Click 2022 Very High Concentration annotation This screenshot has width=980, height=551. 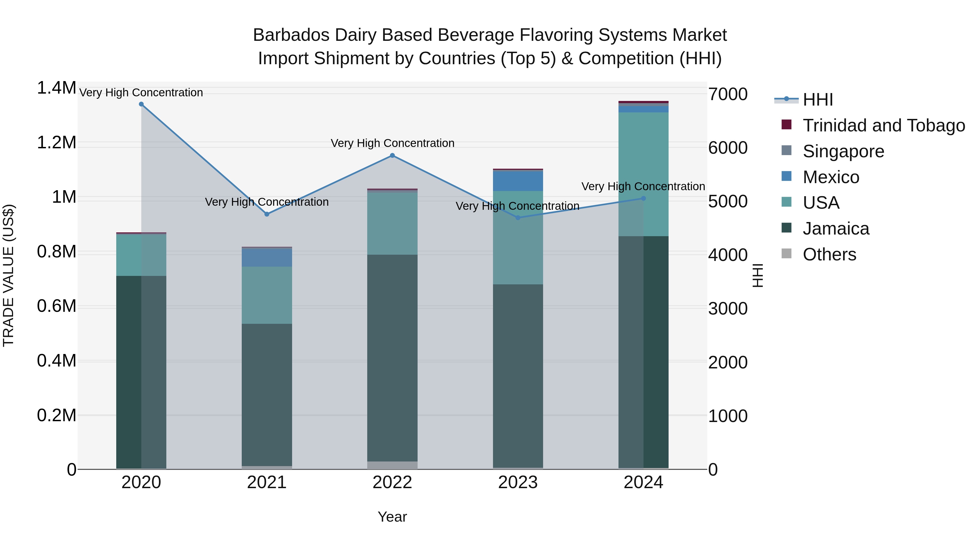pyautogui.click(x=392, y=143)
